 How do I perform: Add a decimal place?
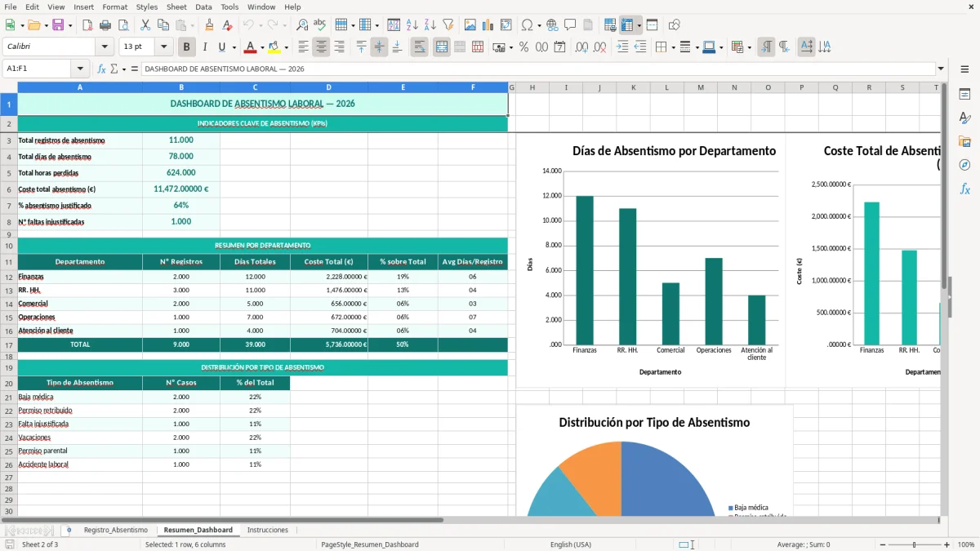(x=581, y=47)
